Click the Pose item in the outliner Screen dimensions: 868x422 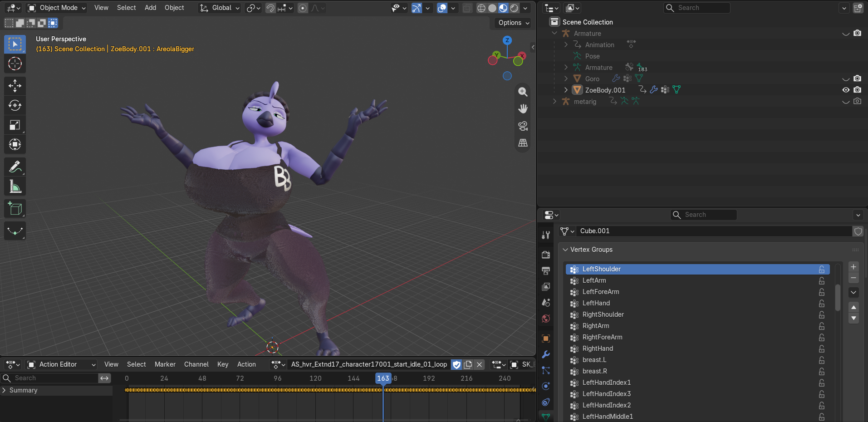(x=592, y=56)
